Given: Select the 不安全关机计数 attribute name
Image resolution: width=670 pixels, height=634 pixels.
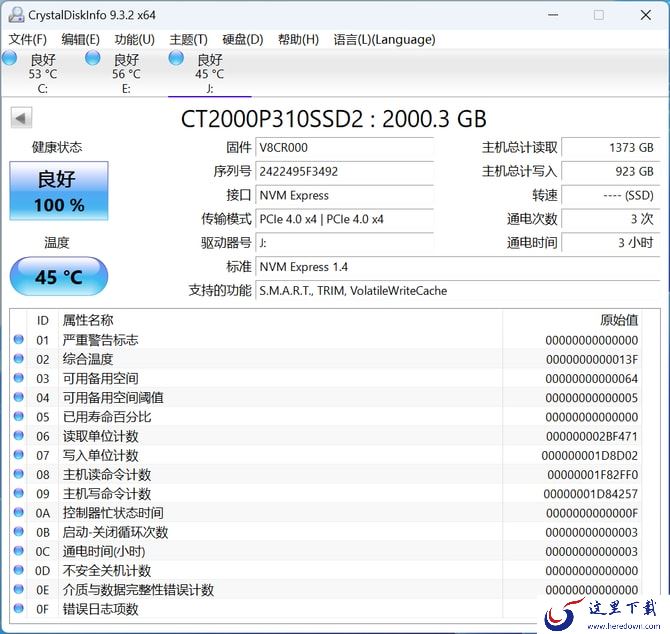Looking at the screenshot, I should [107, 571].
